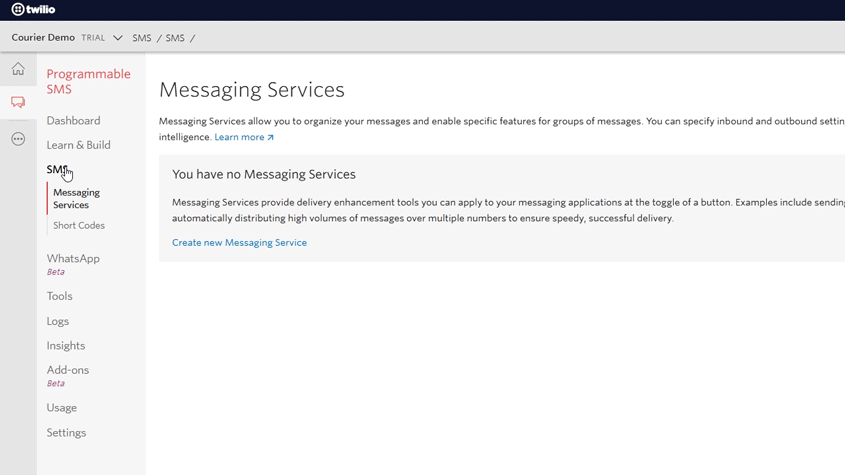Click the Twilio logo
The image size is (845, 475).
33,9
